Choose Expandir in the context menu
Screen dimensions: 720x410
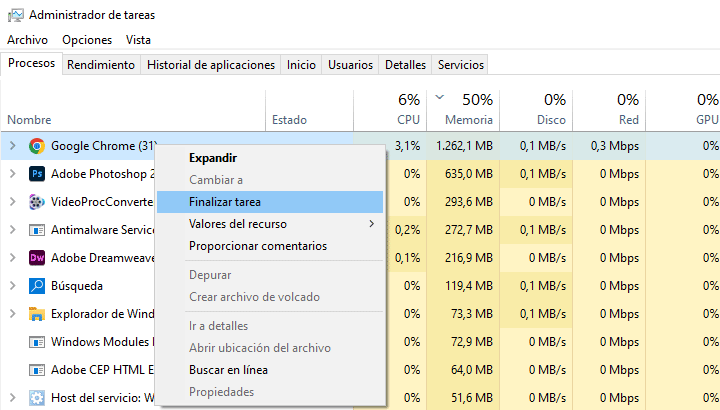(270, 158)
